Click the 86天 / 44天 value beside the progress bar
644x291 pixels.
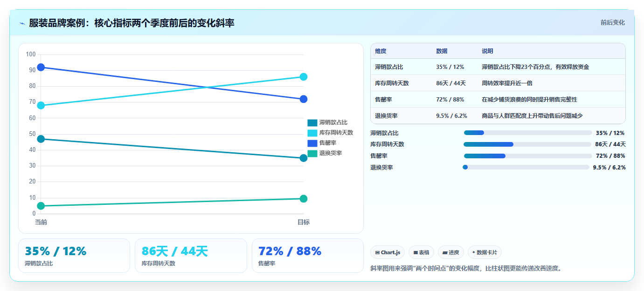click(610, 144)
